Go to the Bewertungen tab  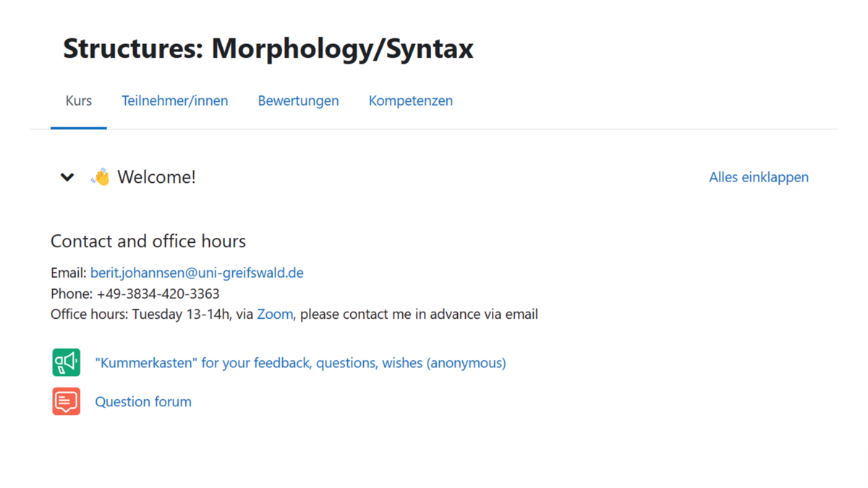298,101
